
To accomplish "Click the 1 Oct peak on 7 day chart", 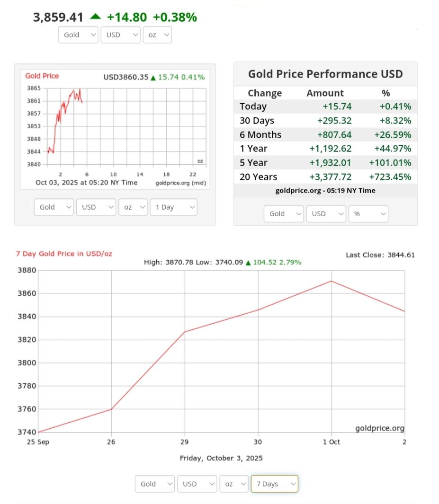I will pyautogui.click(x=331, y=281).
